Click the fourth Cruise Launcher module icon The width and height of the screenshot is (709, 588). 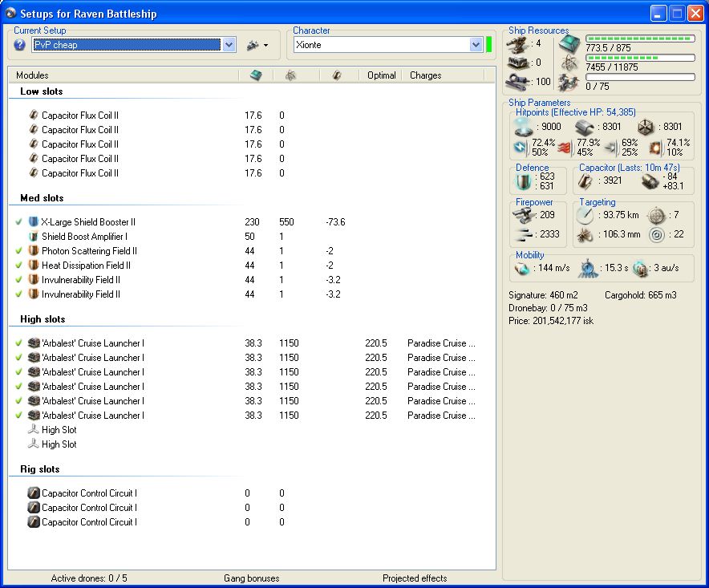[x=34, y=387]
